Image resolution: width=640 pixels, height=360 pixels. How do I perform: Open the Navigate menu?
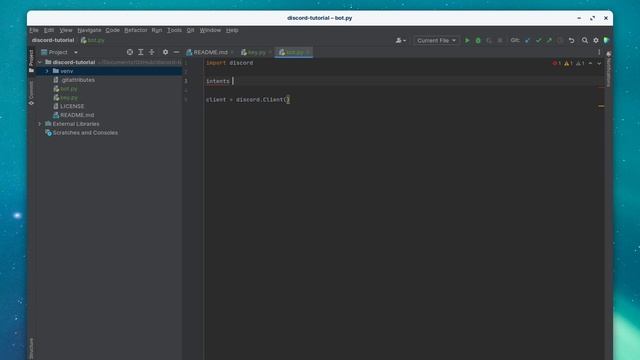coord(89,30)
